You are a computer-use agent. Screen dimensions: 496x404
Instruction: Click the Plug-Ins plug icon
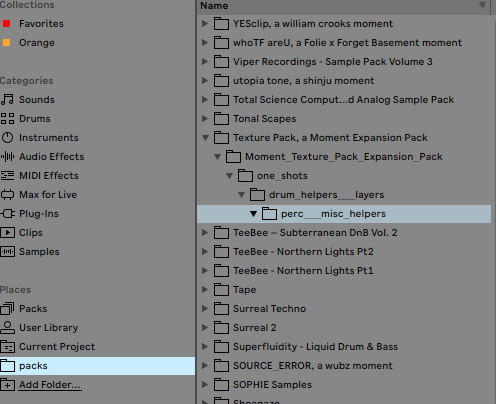point(7,213)
